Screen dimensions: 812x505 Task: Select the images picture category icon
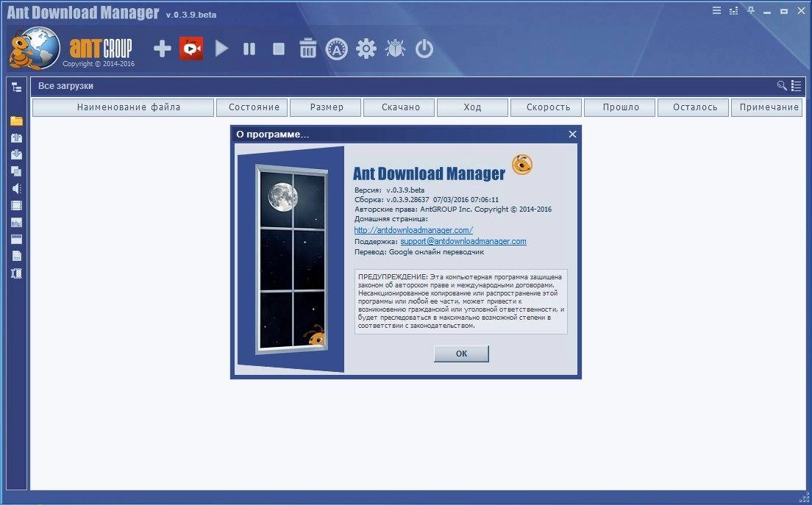[x=17, y=223]
